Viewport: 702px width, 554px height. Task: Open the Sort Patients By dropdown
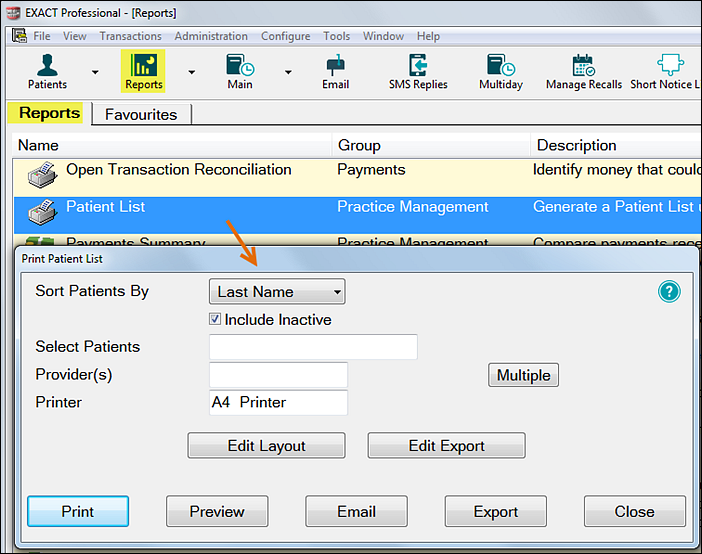pyautogui.click(x=277, y=292)
